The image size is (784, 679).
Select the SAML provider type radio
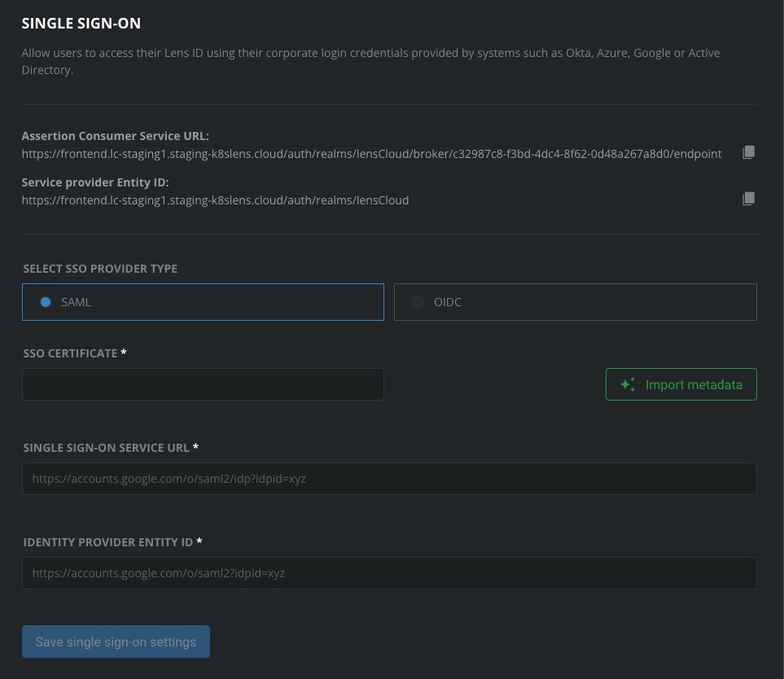[46, 302]
